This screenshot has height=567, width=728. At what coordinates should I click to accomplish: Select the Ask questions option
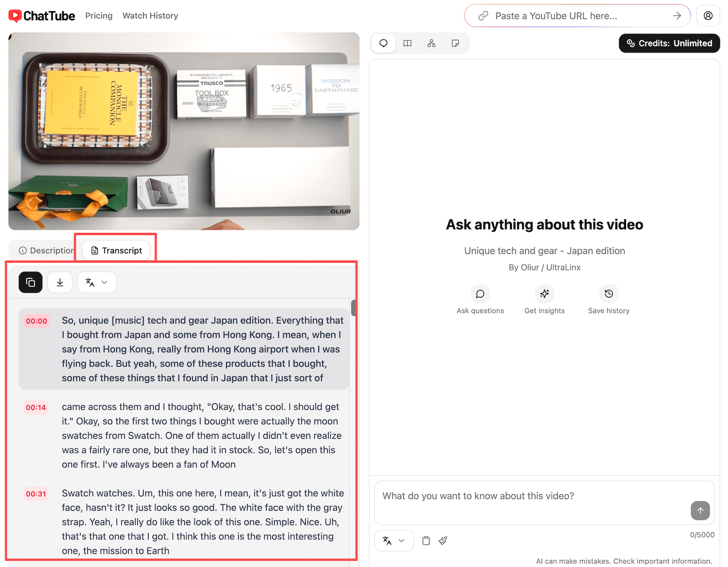(x=480, y=299)
